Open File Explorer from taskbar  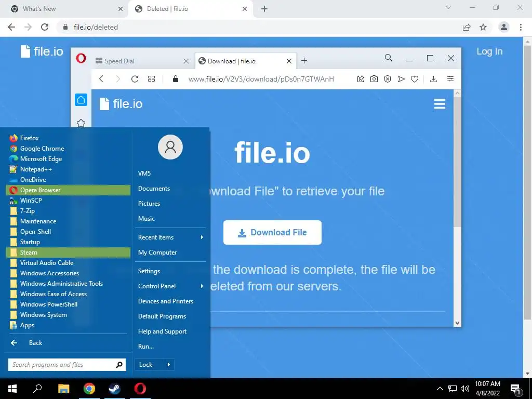(63, 389)
